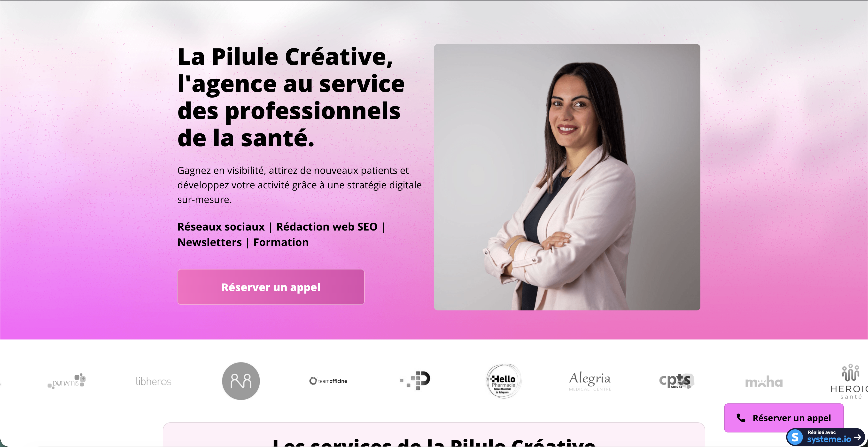Click the pink Réserver un appel hero button
This screenshot has width=868, height=447.
click(x=271, y=287)
